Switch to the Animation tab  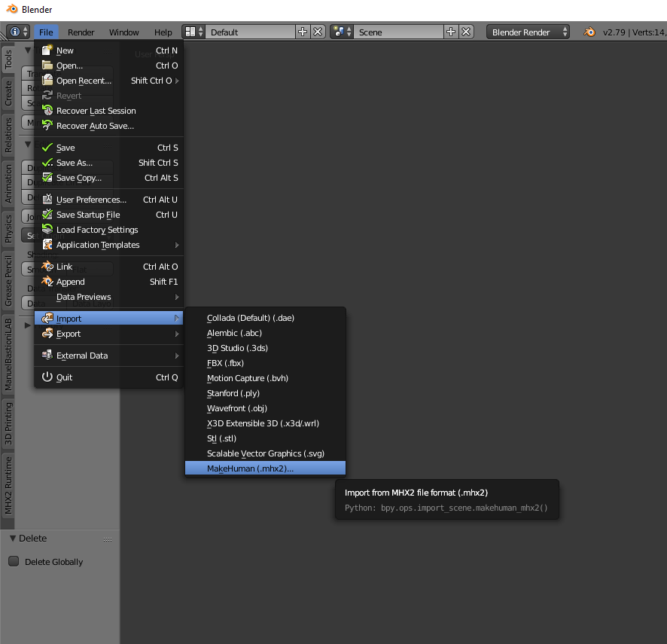(x=8, y=184)
